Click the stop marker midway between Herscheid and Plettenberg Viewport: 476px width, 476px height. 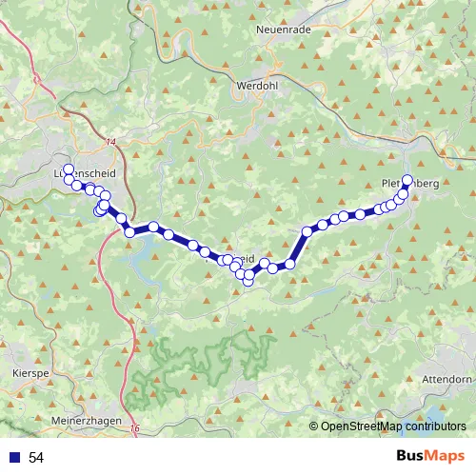tap(323, 225)
